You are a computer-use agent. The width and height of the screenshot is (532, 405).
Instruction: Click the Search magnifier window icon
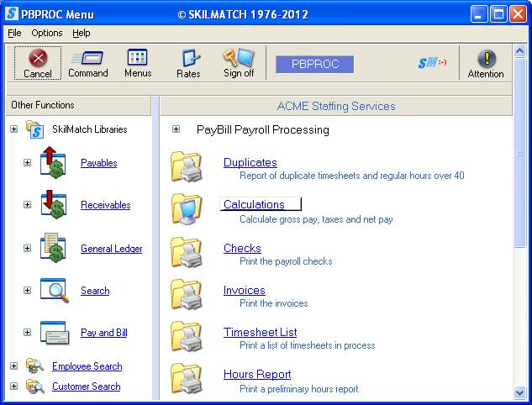[55, 291]
